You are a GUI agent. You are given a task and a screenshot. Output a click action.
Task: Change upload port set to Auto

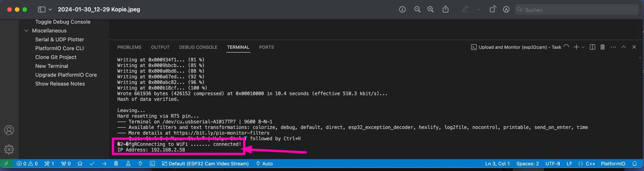[264, 164]
